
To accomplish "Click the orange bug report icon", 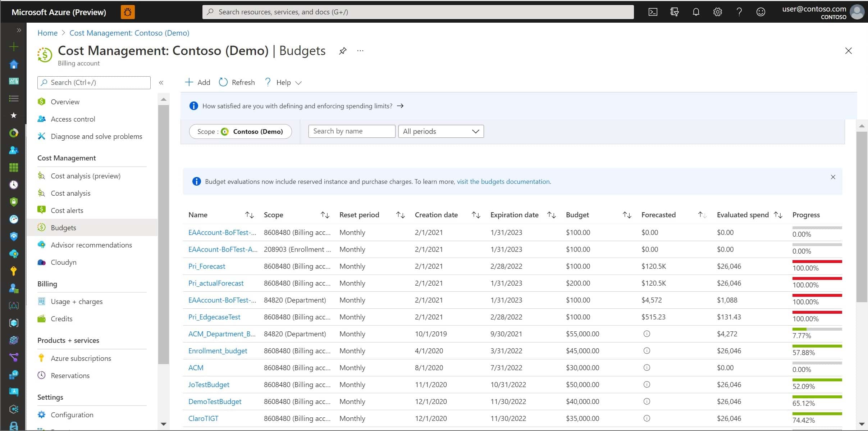I will (x=128, y=12).
